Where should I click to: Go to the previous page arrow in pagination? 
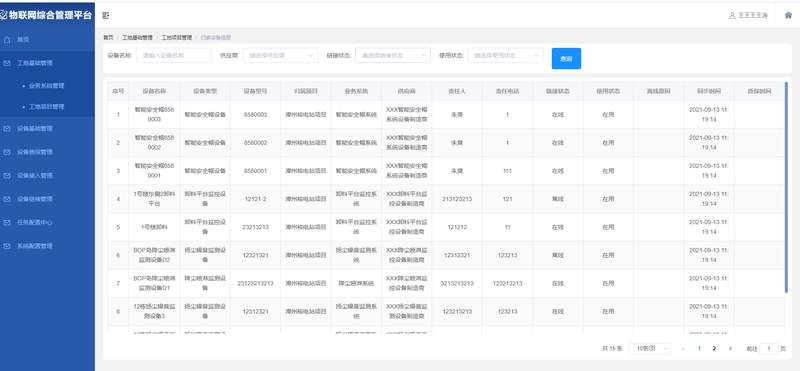pyautogui.click(x=683, y=349)
